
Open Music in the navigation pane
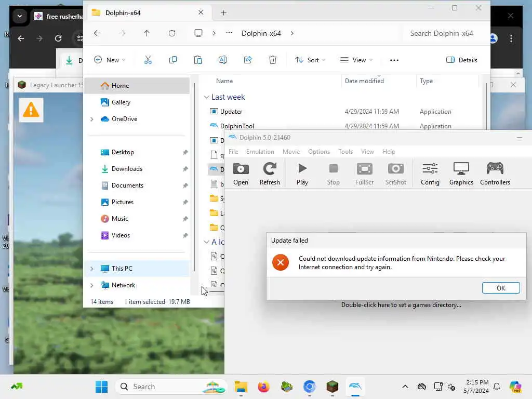click(x=137, y=219)
